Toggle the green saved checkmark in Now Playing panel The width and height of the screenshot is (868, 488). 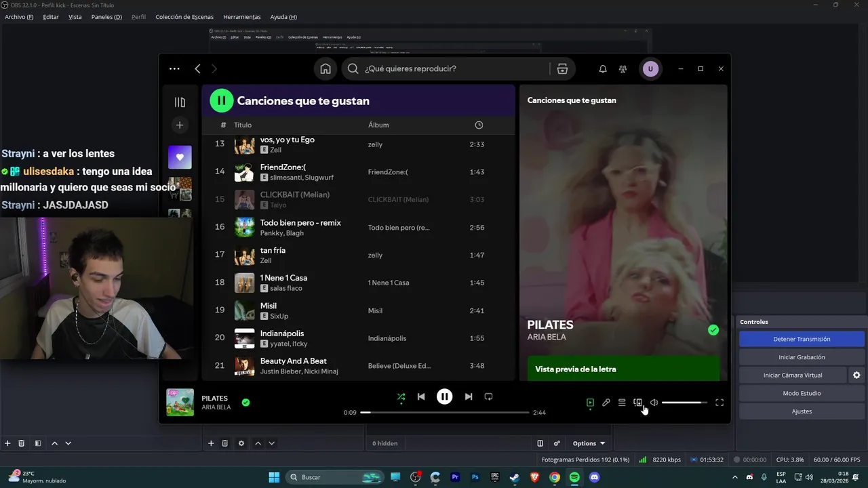713,330
